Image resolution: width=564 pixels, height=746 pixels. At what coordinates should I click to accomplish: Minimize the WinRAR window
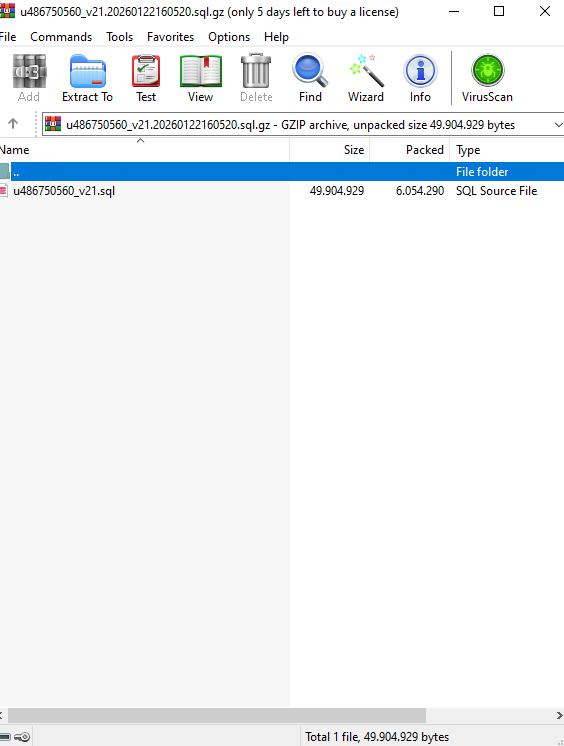pos(455,11)
